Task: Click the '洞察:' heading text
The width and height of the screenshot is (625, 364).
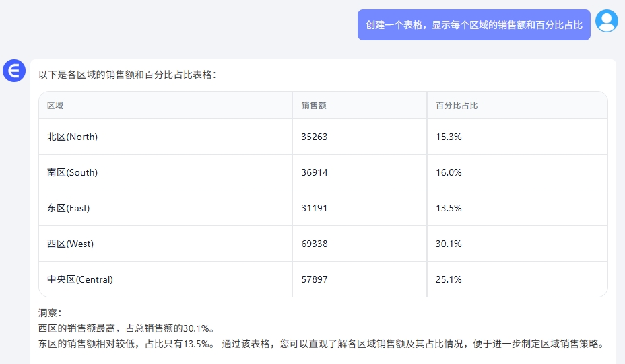Action: point(51,313)
